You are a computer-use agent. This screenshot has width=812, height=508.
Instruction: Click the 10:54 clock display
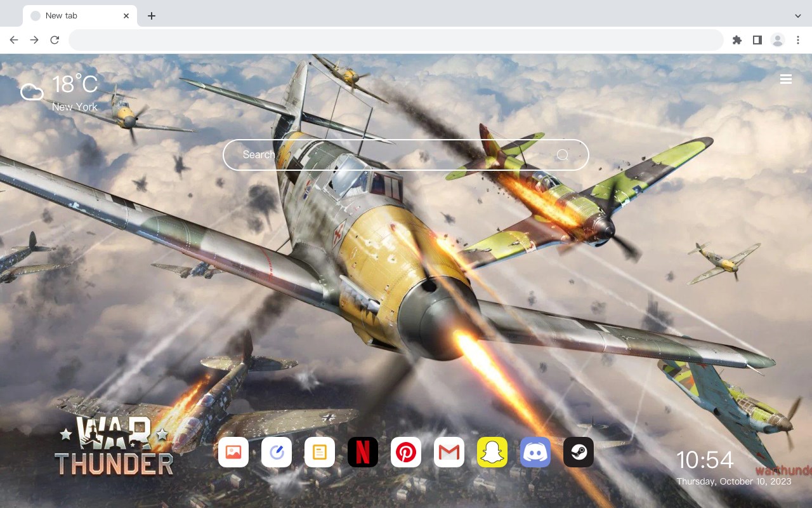coord(705,460)
